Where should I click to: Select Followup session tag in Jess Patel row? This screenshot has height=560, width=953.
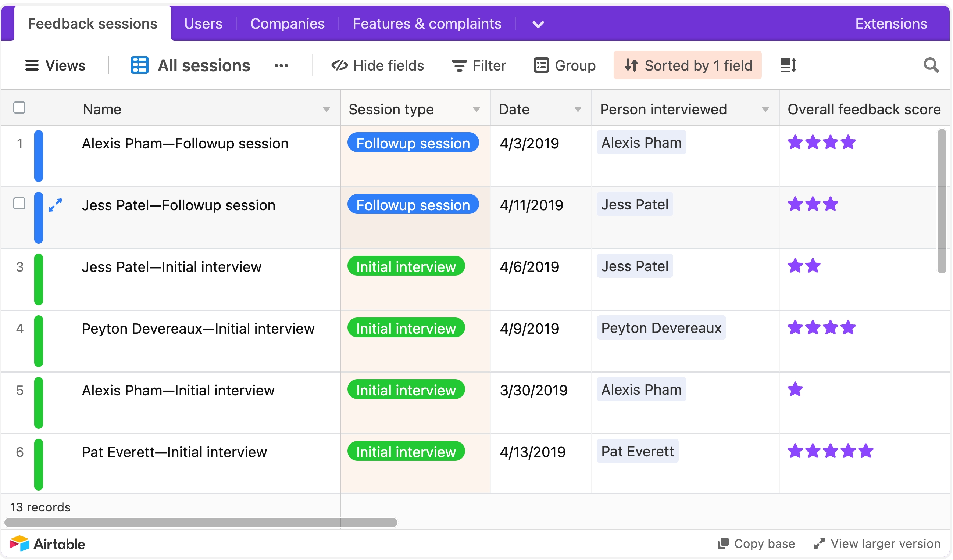click(x=413, y=204)
